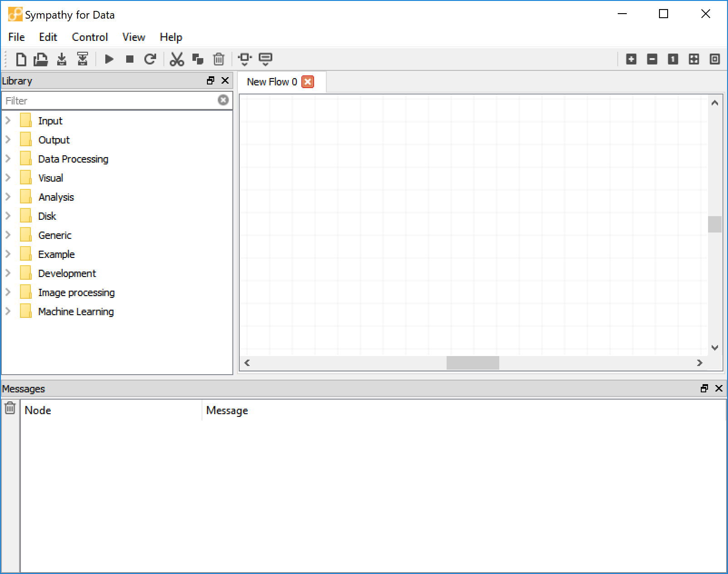Open the View menu
Image resolution: width=728 pixels, height=574 pixels.
[134, 37]
